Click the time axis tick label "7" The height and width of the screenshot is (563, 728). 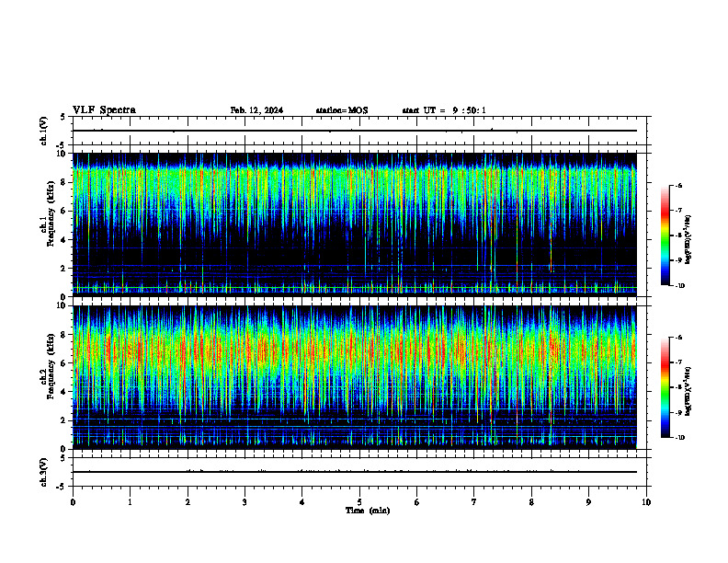point(474,502)
